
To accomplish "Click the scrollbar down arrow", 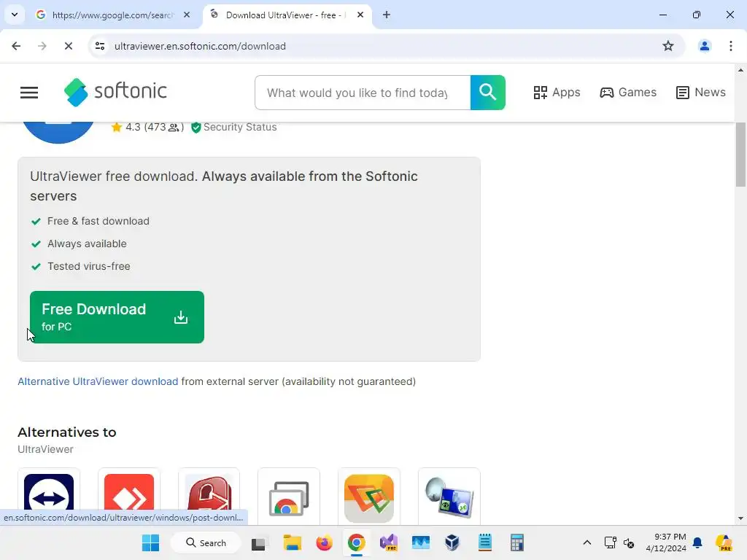I will [740, 518].
